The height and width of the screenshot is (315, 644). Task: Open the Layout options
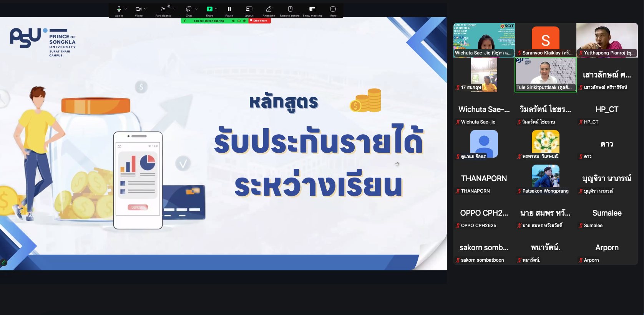click(249, 9)
